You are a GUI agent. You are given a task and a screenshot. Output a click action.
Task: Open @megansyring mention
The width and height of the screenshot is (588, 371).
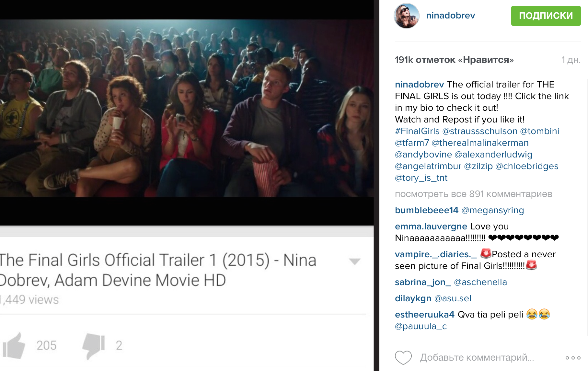492,210
